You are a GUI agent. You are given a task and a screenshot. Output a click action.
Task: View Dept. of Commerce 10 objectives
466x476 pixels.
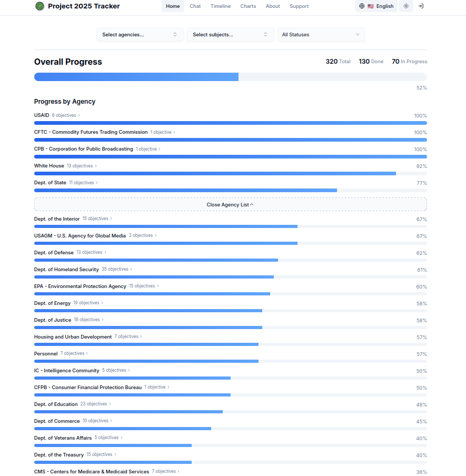pyautogui.click(x=97, y=421)
